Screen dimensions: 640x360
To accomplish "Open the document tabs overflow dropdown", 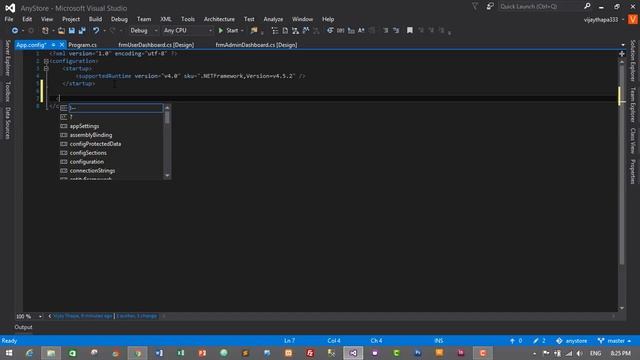I will click(623, 45).
